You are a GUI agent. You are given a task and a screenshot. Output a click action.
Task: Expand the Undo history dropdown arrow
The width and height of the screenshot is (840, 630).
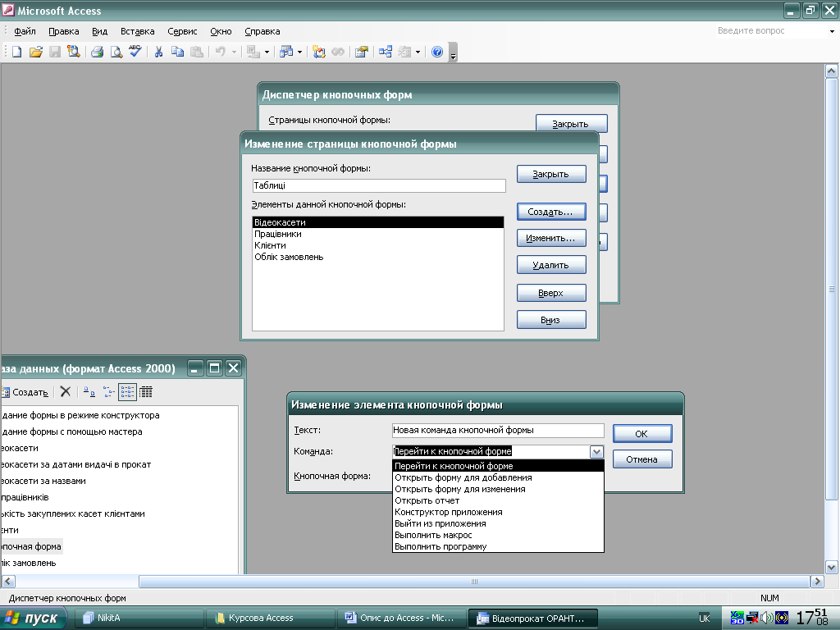(x=234, y=52)
